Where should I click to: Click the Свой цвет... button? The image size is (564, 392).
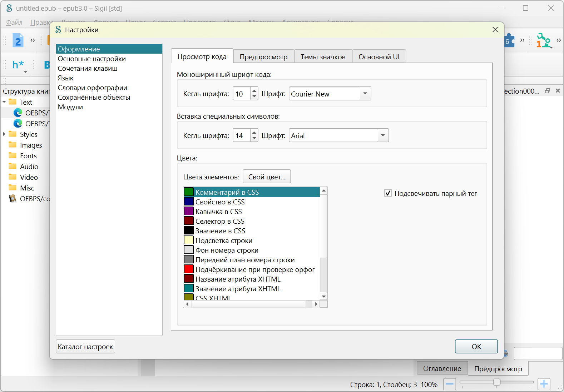[267, 177]
